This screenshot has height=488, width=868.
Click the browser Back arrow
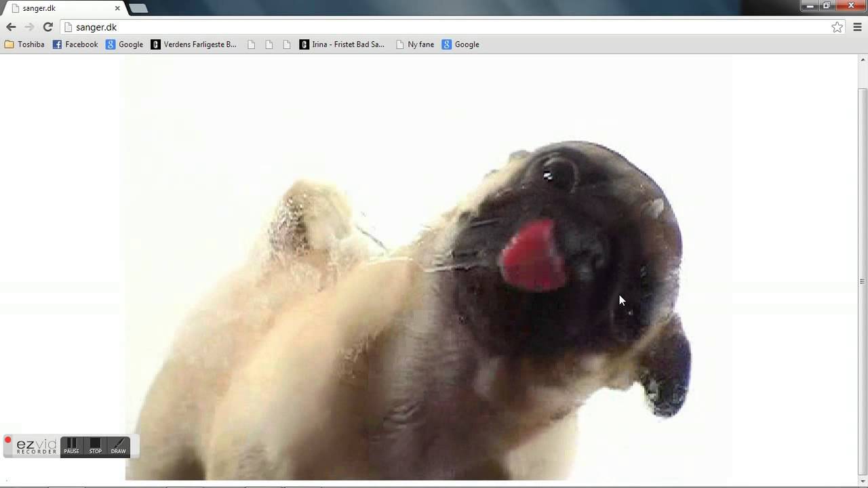coord(11,27)
